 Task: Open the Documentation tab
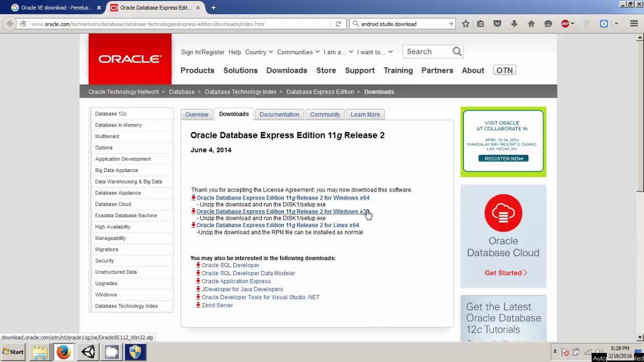click(279, 114)
